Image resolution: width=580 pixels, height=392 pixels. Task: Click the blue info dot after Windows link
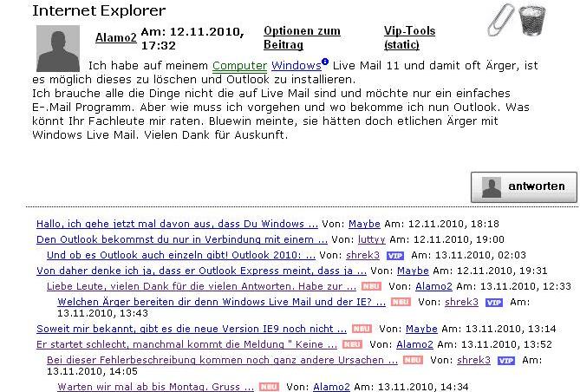tap(325, 62)
